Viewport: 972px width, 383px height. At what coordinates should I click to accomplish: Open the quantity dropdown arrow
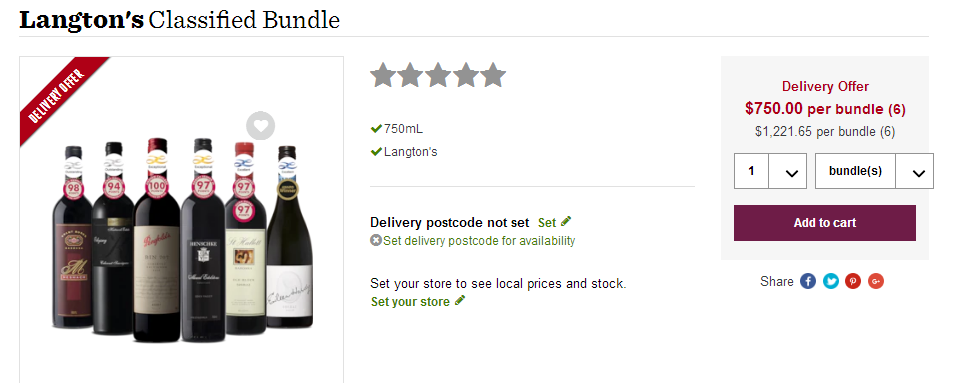[x=791, y=172]
